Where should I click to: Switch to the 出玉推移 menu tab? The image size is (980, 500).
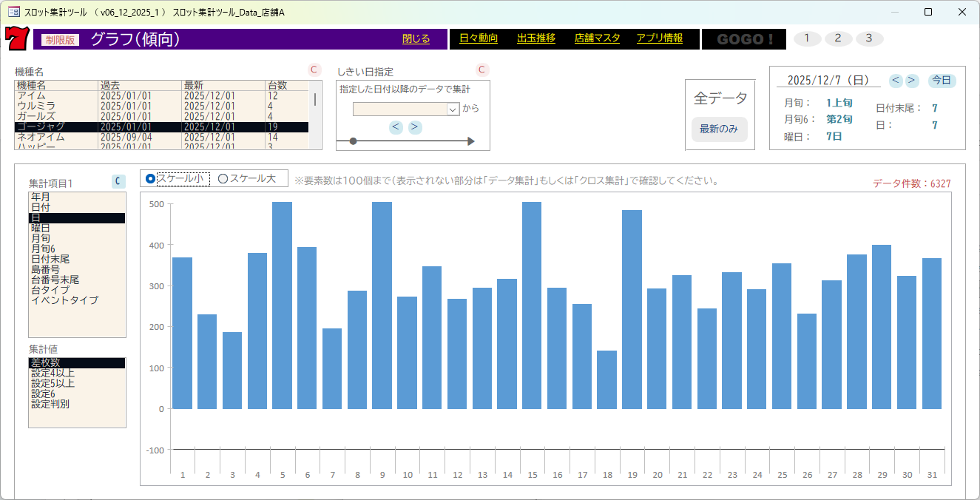[535, 38]
